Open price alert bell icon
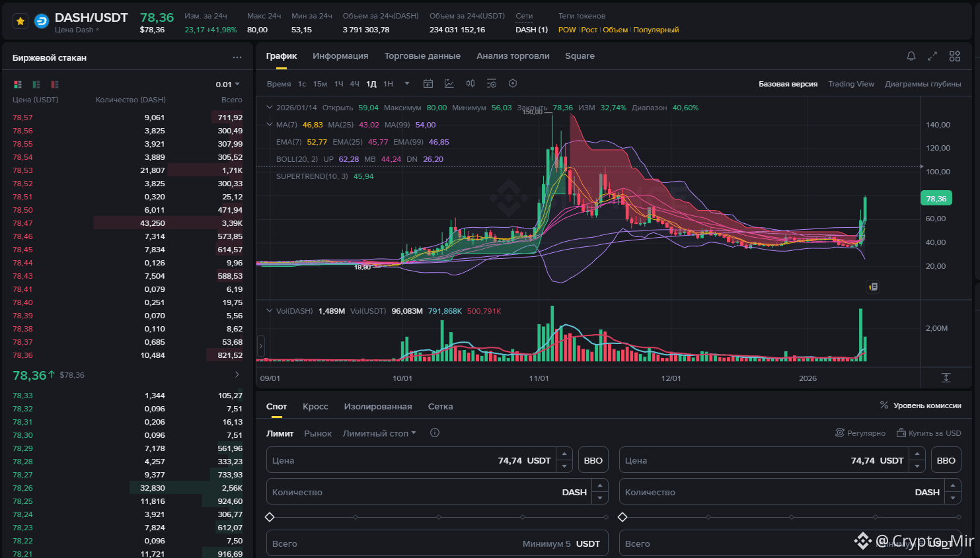The image size is (980, 558). pyautogui.click(x=911, y=56)
